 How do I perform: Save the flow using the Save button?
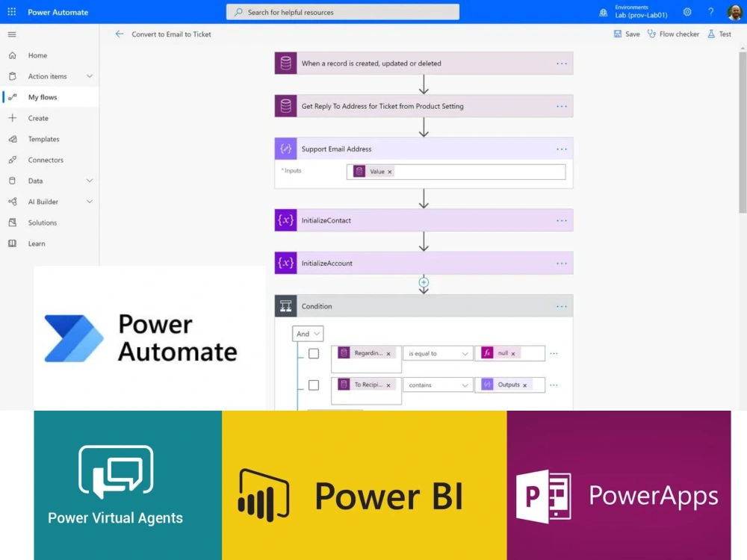(x=626, y=34)
